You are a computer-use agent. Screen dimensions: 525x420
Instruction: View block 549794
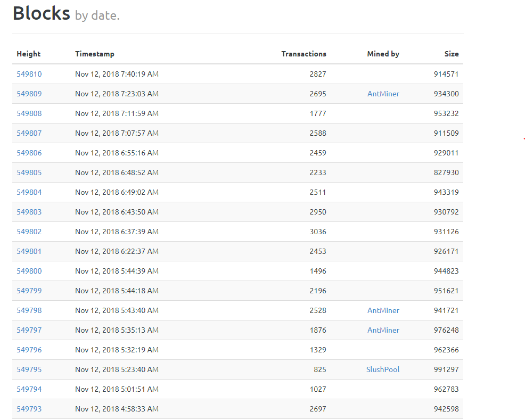coord(29,389)
